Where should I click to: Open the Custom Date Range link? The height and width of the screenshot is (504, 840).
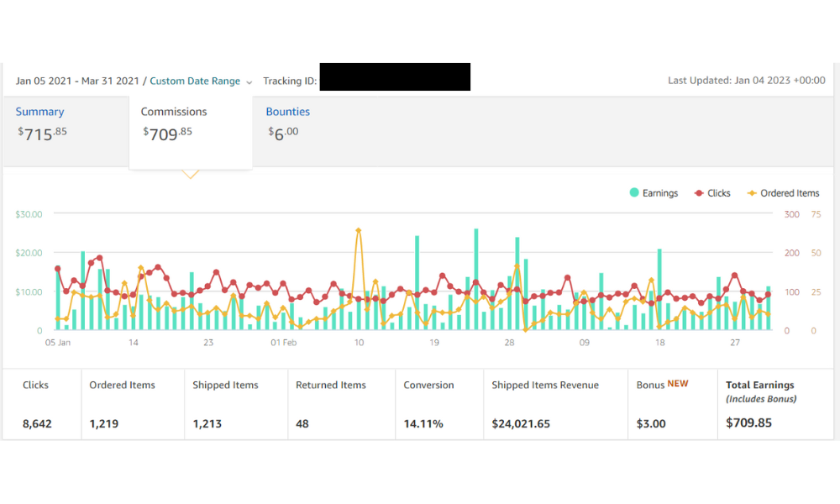[x=195, y=81]
